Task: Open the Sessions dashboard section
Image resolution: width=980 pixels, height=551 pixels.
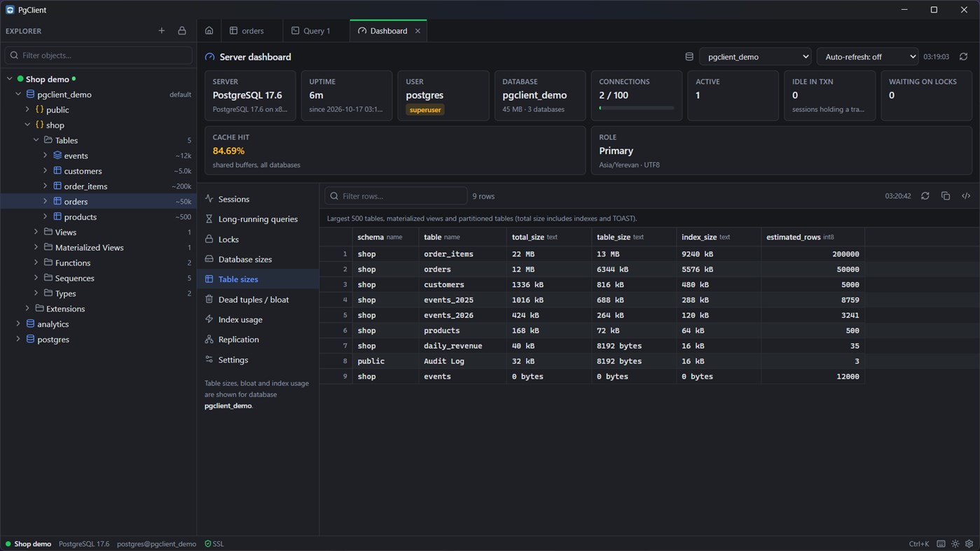Action: click(x=258, y=199)
